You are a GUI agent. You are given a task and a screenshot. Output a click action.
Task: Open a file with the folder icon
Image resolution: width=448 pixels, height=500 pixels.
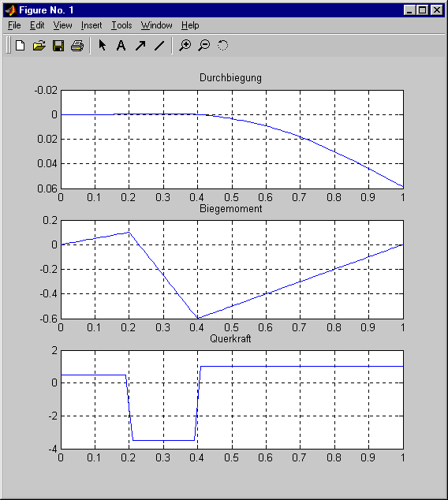pyautogui.click(x=39, y=46)
